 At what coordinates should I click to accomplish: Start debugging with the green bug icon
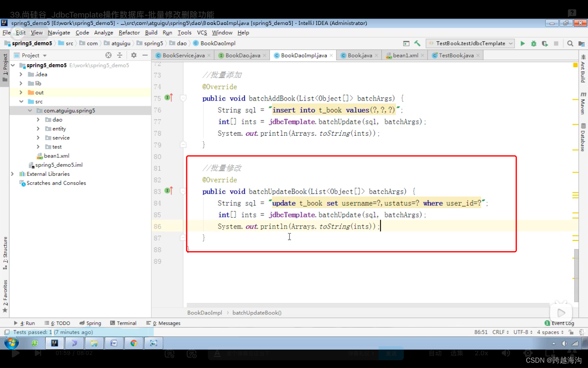coord(533,43)
